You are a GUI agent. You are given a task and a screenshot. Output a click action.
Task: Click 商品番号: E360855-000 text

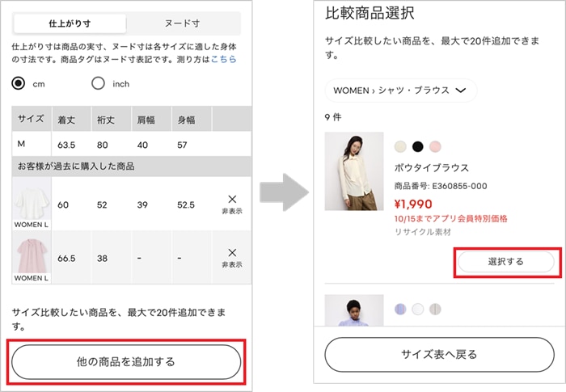441,186
